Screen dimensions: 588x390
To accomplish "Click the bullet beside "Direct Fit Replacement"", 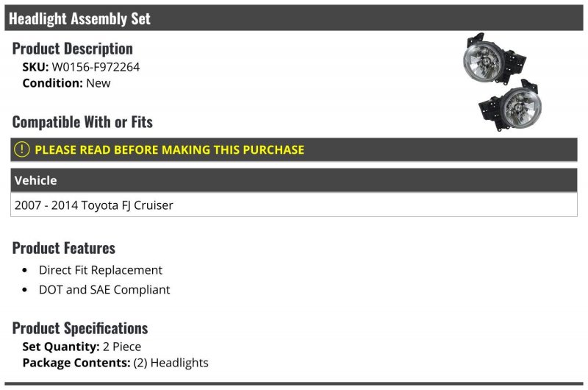I will click(26, 271).
